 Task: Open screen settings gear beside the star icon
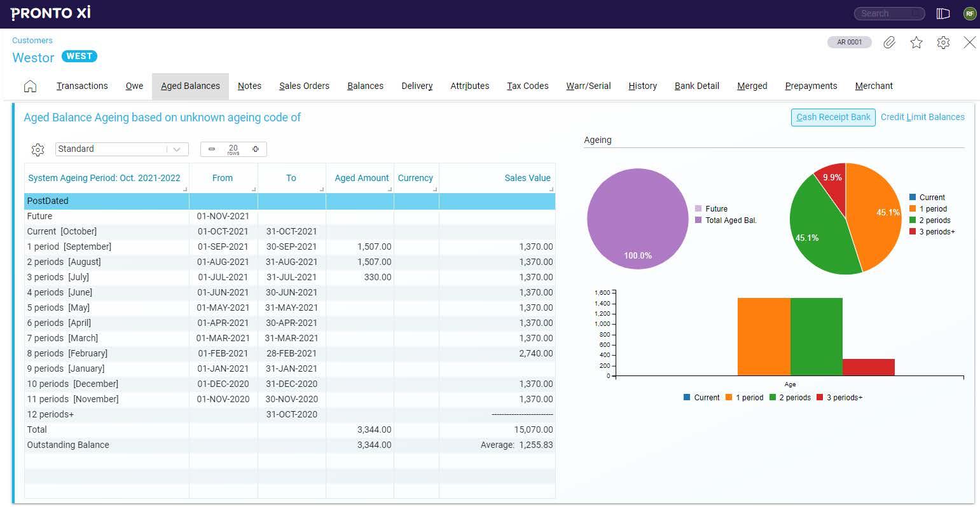[x=942, y=43]
